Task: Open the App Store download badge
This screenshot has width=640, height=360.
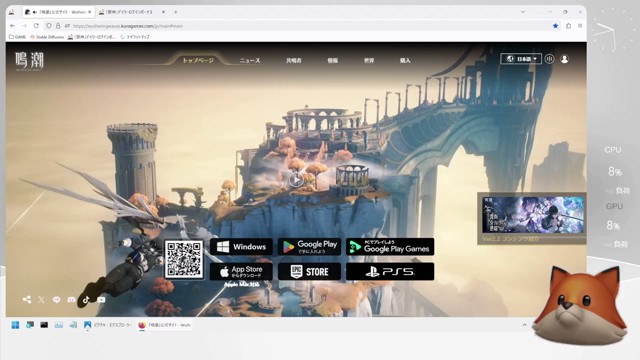Action: pyautogui.click(x=241, y=271)
